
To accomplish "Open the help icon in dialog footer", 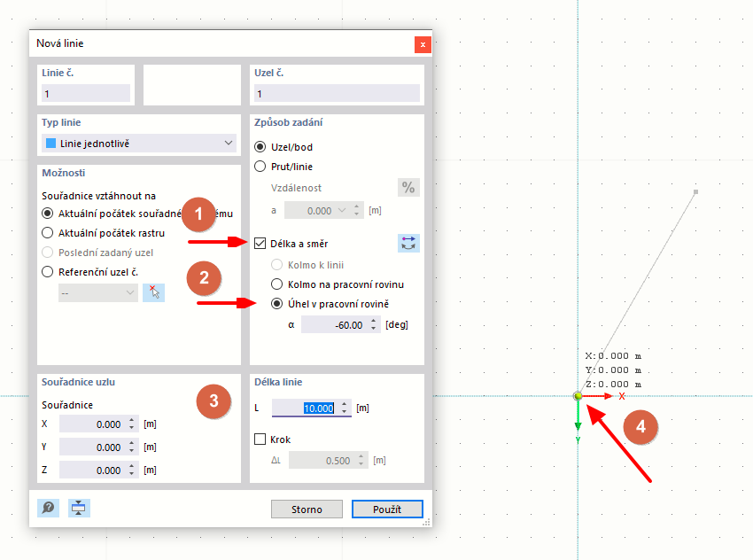I will tap(48, 508).
